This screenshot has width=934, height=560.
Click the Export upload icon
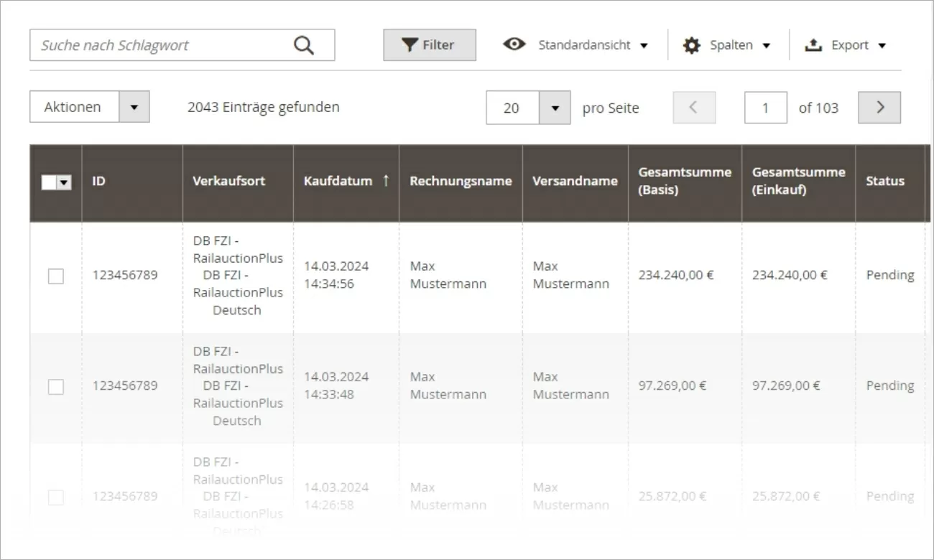813,45
